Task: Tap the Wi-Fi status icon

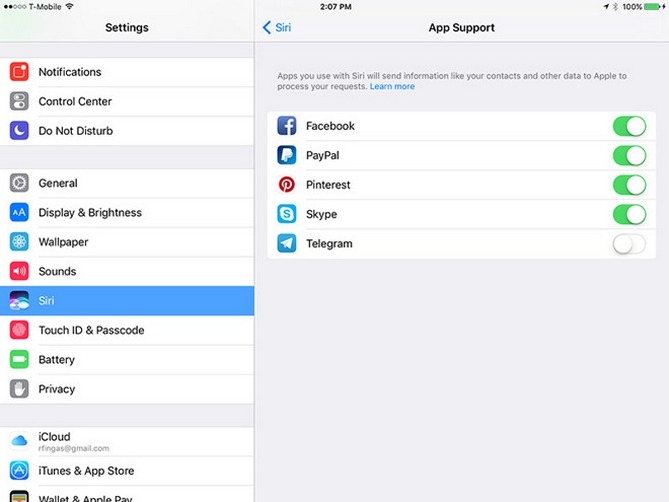Action: coord(70,6)
